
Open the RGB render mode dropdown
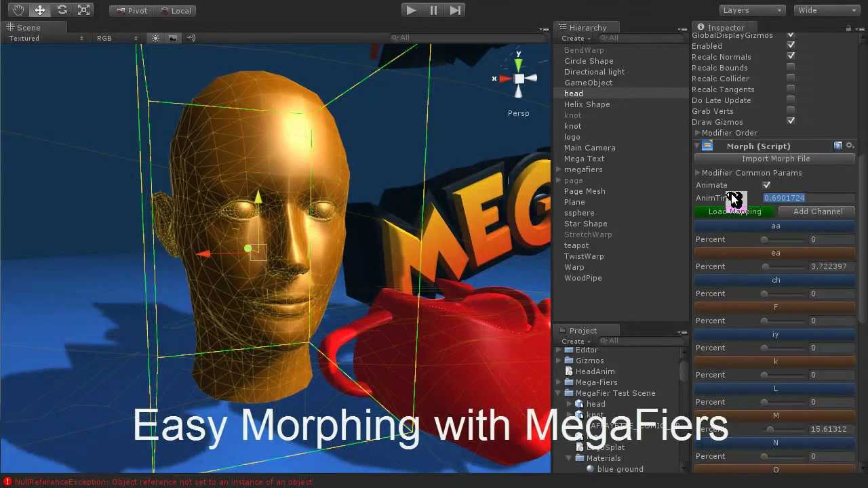117,39
